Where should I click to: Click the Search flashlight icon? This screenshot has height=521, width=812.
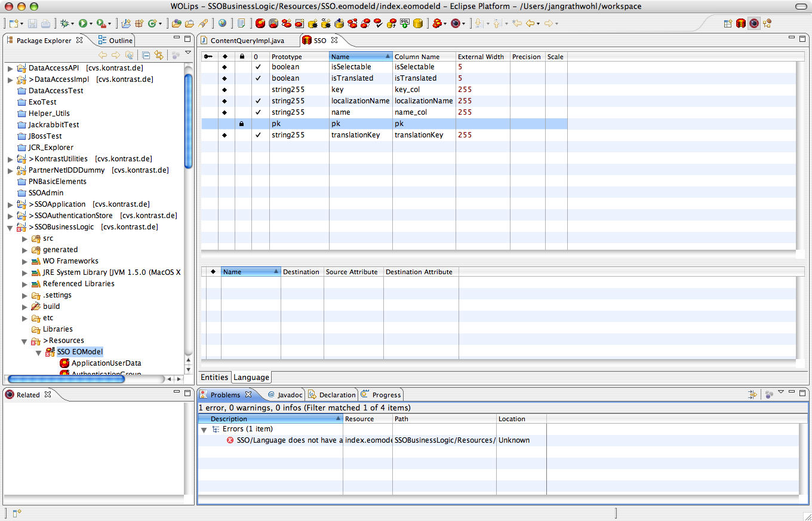(203, 23)
